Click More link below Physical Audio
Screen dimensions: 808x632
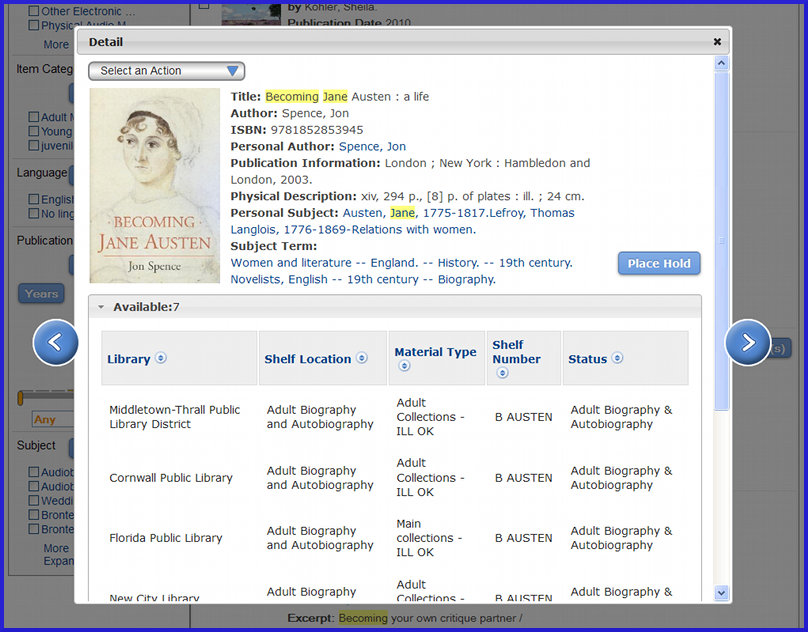56,45
